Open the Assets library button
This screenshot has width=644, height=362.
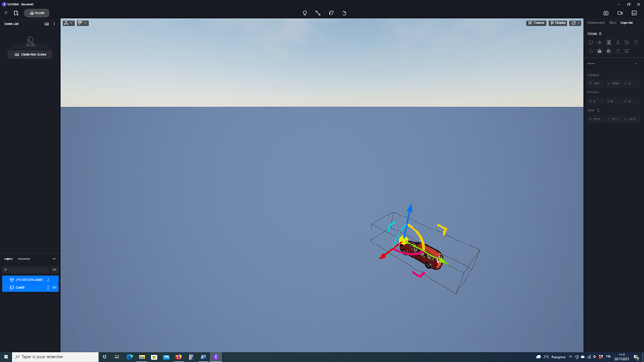37,13
